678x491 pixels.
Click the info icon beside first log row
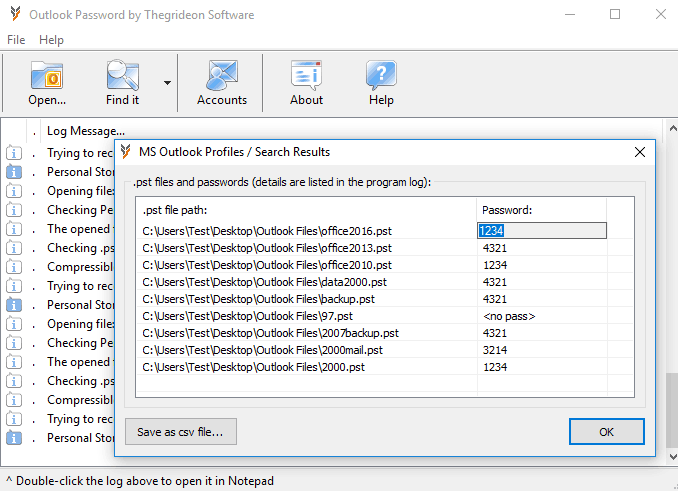pyautogui.click(x=14, y=153)
